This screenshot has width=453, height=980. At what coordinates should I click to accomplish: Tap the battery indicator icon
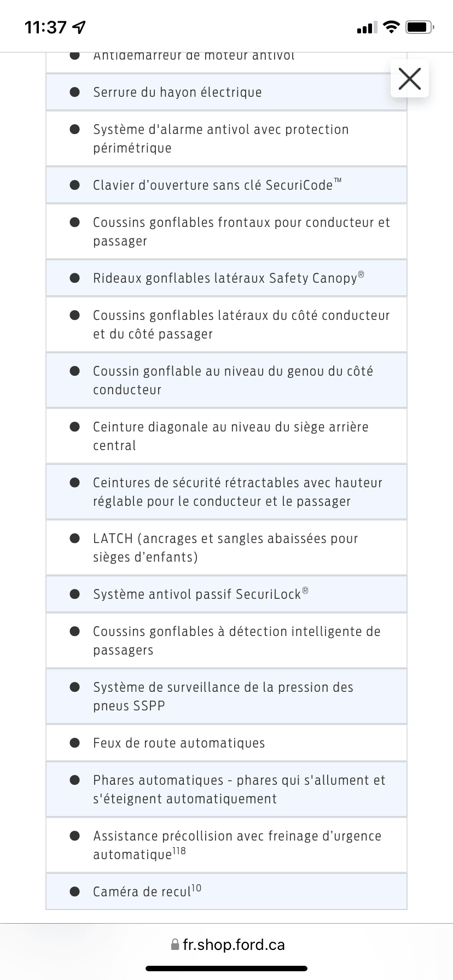click(x=420, y=27)
